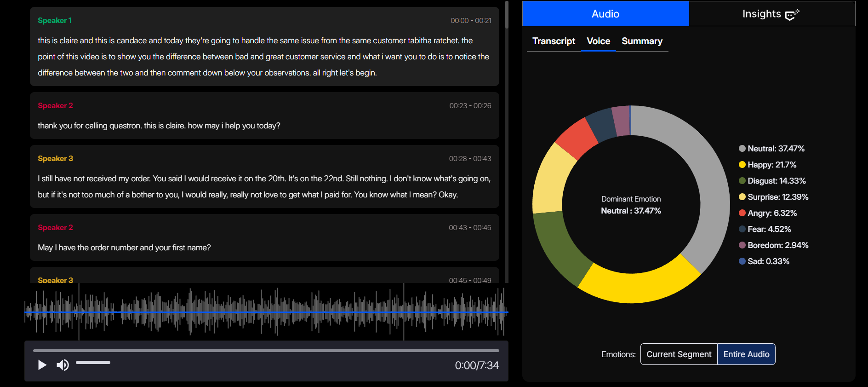This screenshot has height=387, width=868.
Task: Adjust the volume slider
Action: pyautogui.click(x=93, y=363)
